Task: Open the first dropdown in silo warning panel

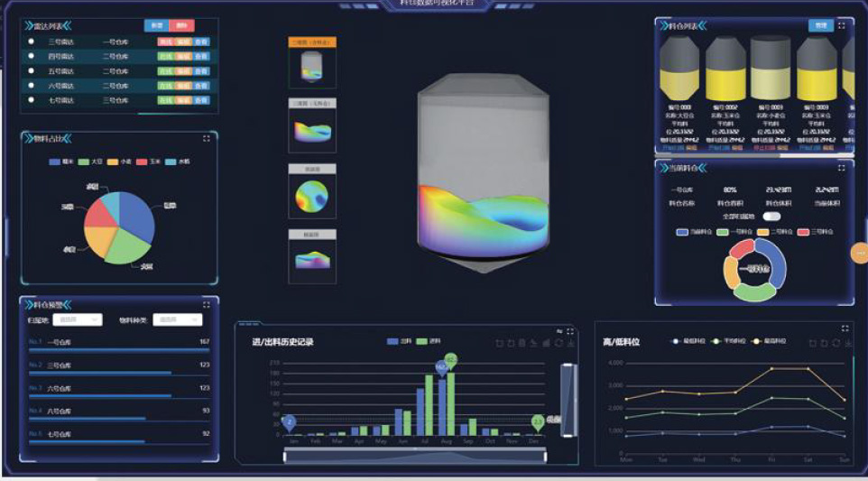Action: click(x=77, y=319)
